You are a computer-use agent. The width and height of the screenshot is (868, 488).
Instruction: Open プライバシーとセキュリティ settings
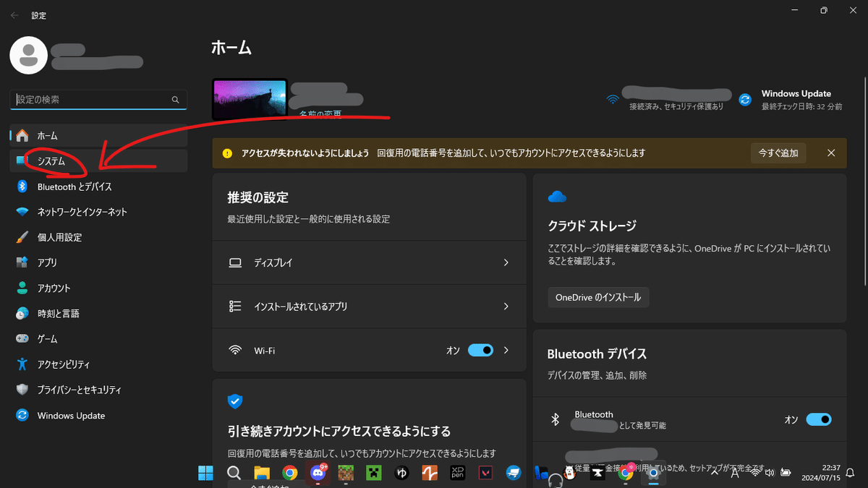(x=98, y=390)
